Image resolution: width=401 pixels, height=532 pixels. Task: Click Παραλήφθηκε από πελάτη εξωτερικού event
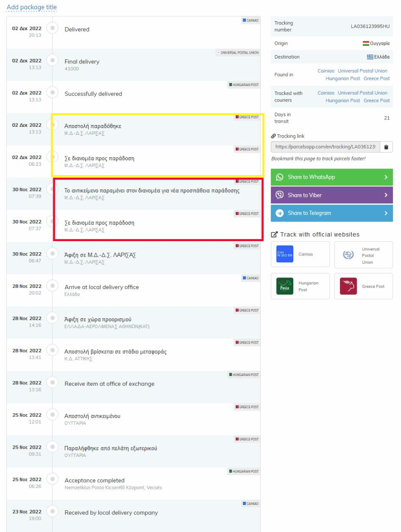point(111,449)
